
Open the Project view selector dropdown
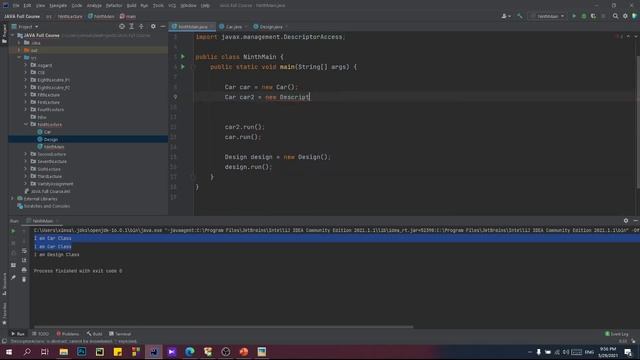click(25, 27)
